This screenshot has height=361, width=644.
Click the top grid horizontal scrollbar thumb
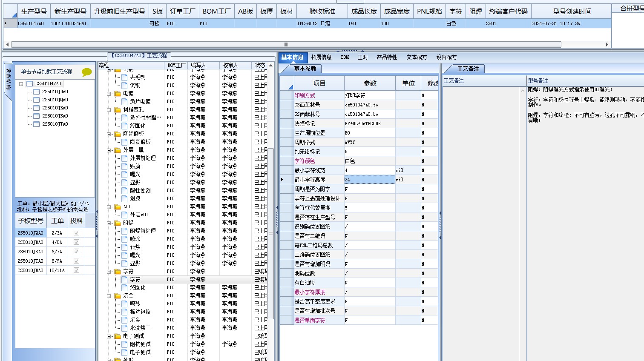(286, 45)
